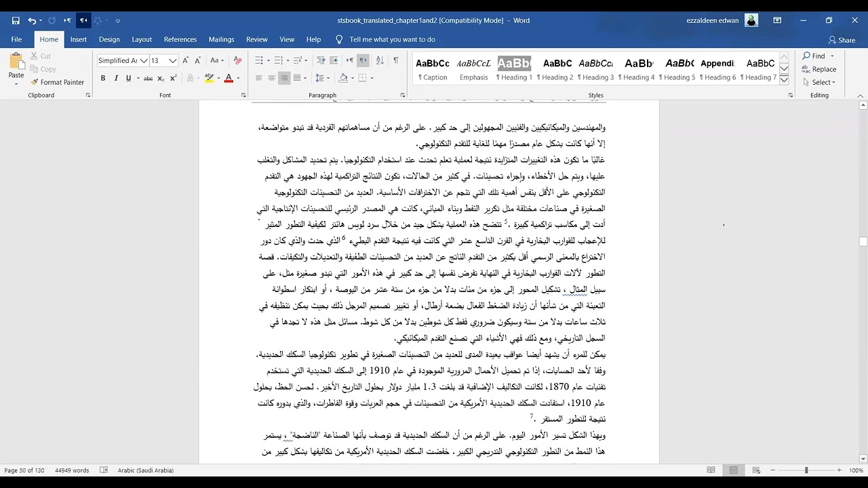Toggle bold formatting
The image size is (868, 488).
(103, 78)
